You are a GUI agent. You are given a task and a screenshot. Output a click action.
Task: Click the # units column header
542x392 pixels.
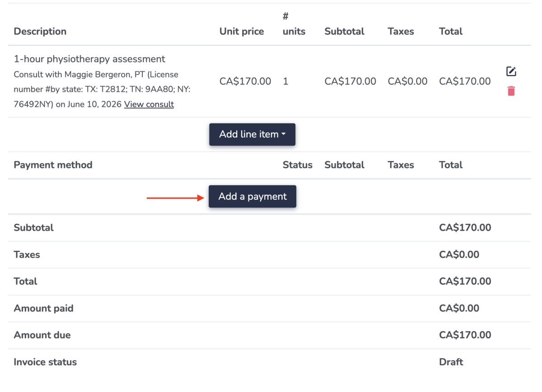(294, 24)
